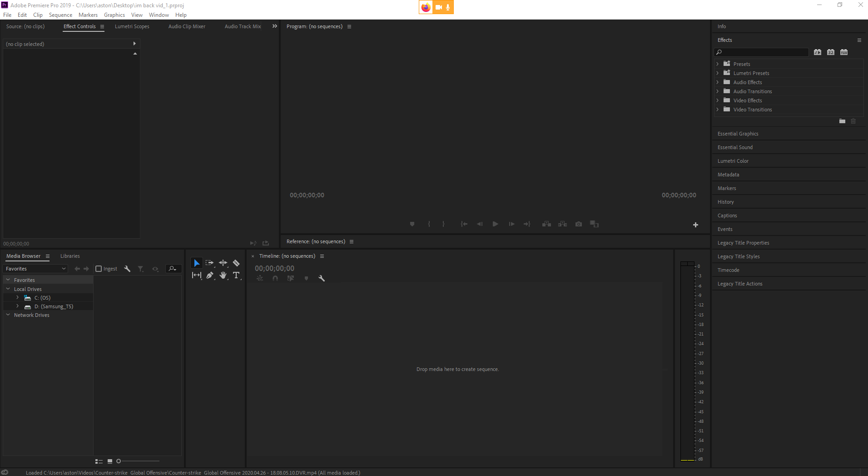Screen dimensions: 868x476
Task: Take an Export Frame snapshot in Program monitor
Action: tap(578, 224)
